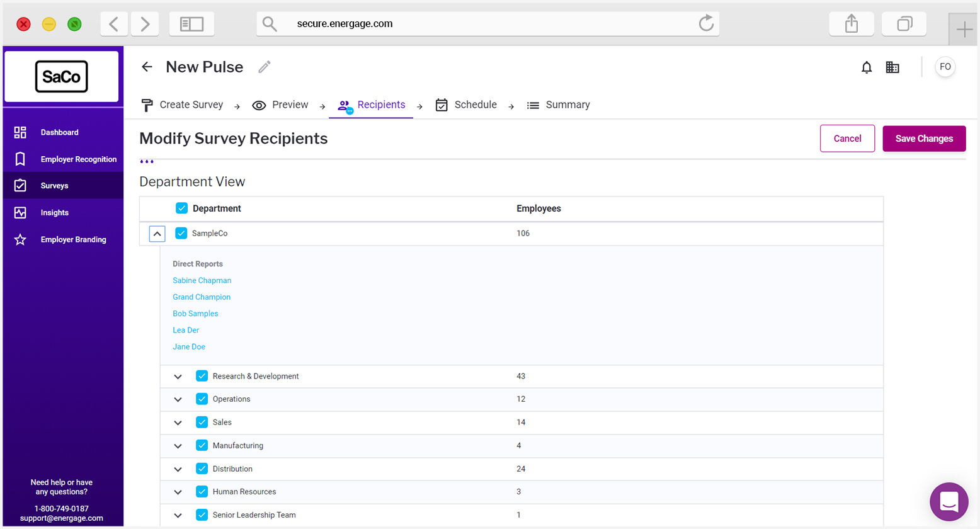Click the search magnifier in address bar
Screen dimensions: 980x529
tap(270, 24)
